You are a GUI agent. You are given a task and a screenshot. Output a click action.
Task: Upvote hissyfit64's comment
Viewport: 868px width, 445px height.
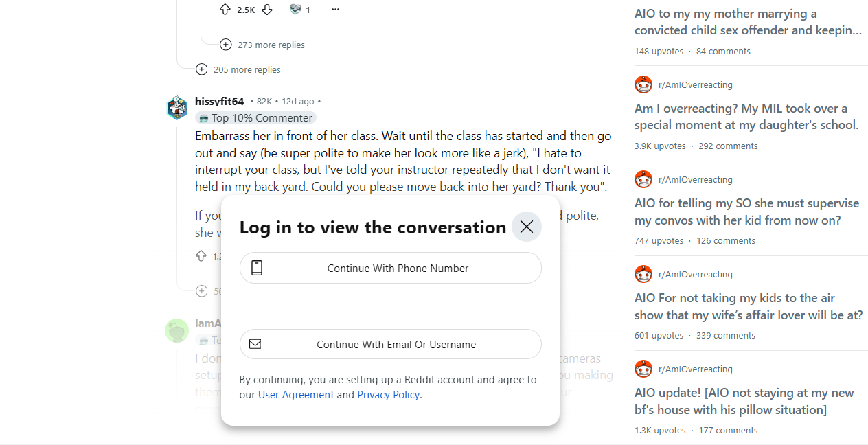tap(201, 255)
